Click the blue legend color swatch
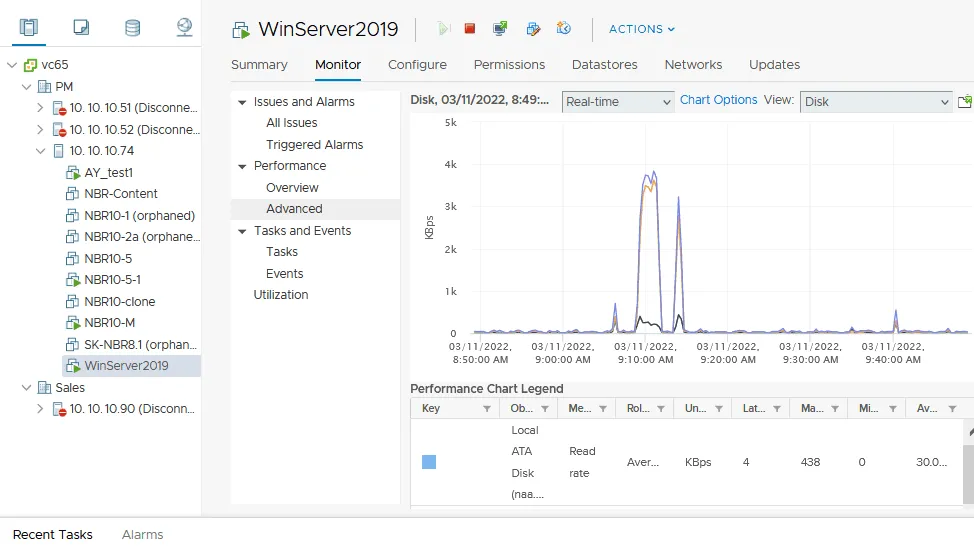Image resolution: width=974 pixels, height=547 pixels. tap(429, 462)
